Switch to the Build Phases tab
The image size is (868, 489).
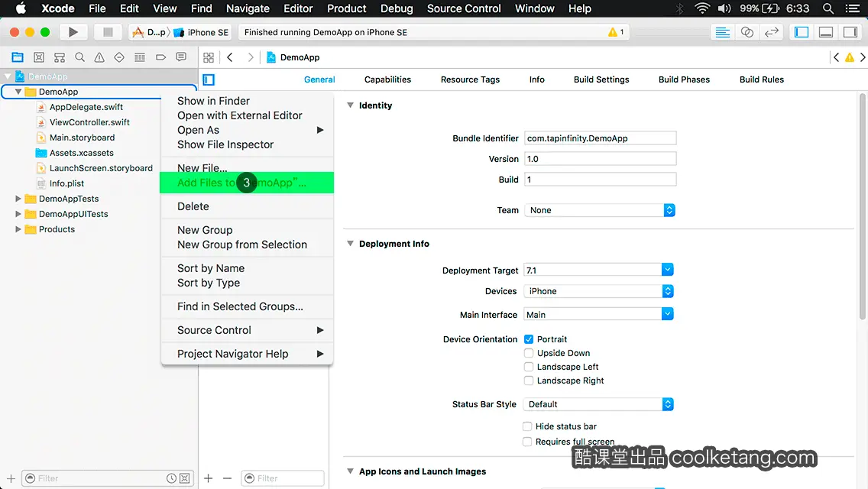(684, 79)
